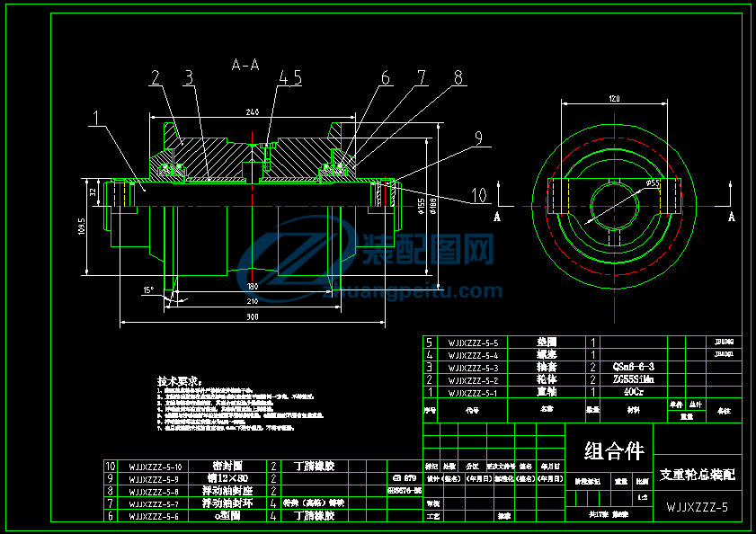
Task: Click the '组合件' title block text
Action: coord(614,451)
